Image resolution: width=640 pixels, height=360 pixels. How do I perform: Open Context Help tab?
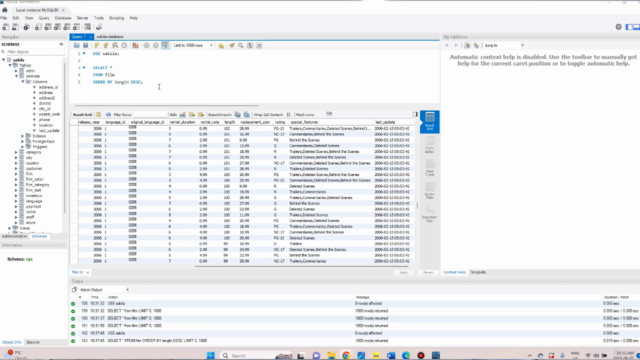coord(454,272)
